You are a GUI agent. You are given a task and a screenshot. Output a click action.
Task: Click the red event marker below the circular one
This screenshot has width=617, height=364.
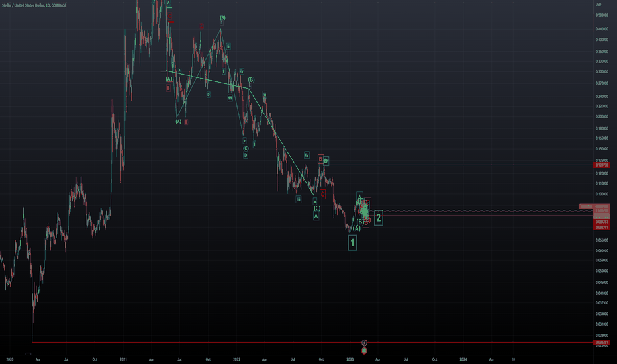pos(364,351)
